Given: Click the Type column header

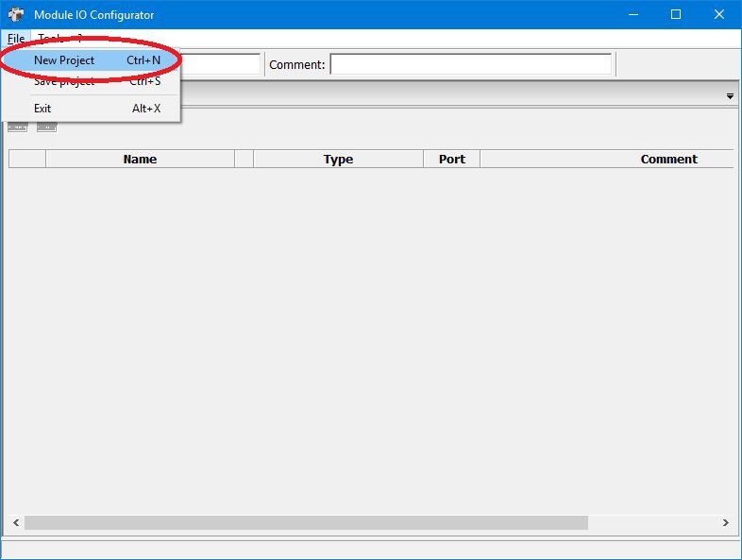Looking at the screenshot, I should click(338, 159).
